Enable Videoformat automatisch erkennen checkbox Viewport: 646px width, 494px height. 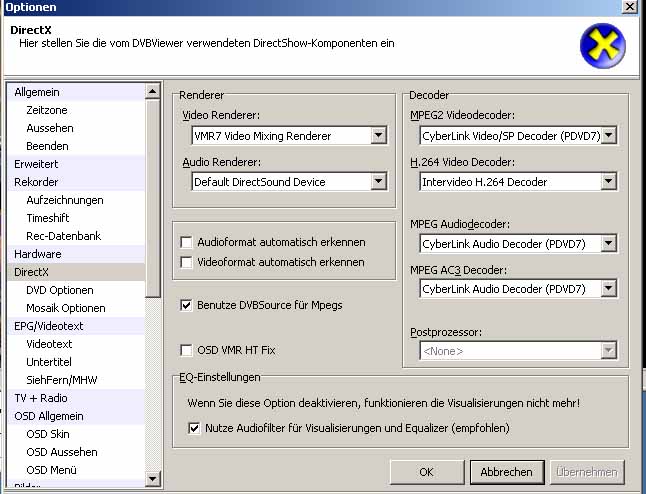186,262
